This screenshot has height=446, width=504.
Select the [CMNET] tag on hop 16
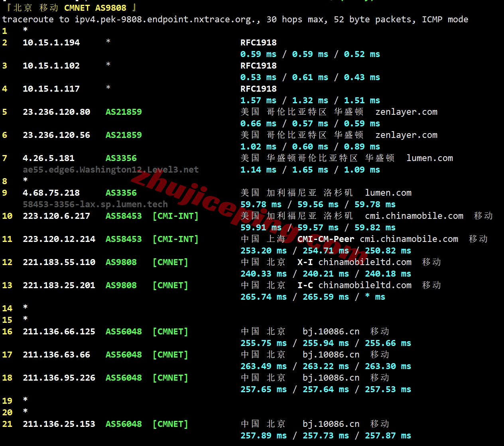click(x=170, y=332)
